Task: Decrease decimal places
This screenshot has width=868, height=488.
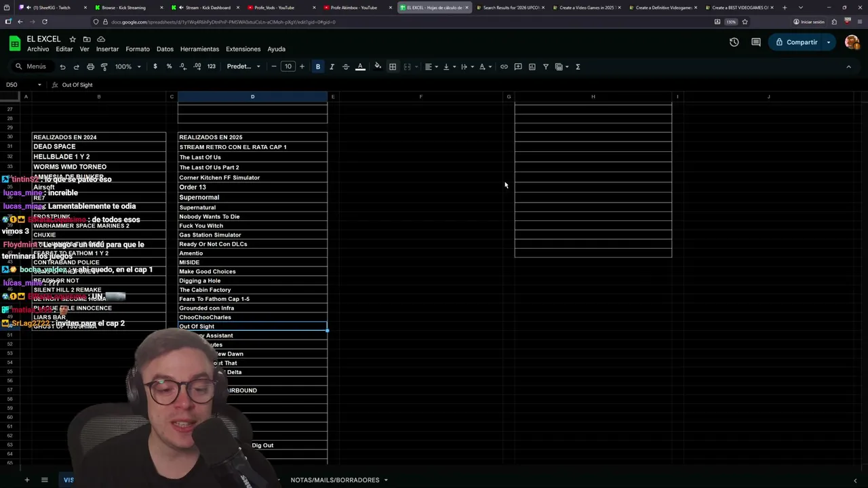Action: 183,66
